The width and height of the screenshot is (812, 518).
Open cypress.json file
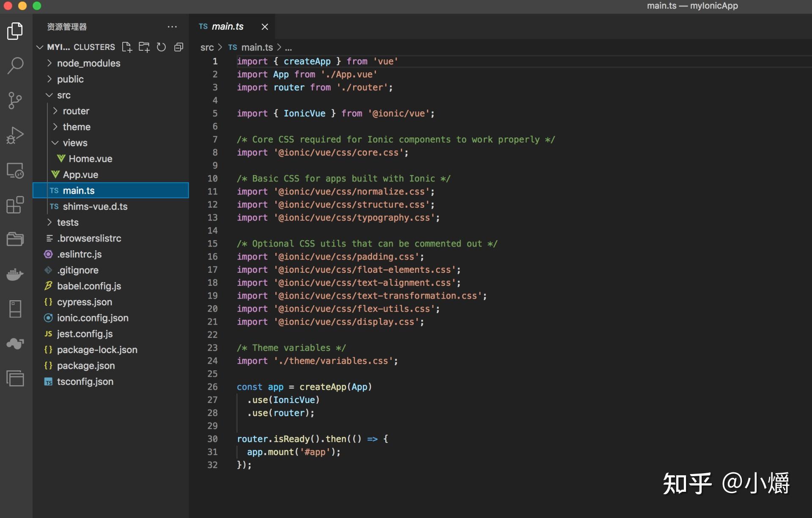click(111, 302)
